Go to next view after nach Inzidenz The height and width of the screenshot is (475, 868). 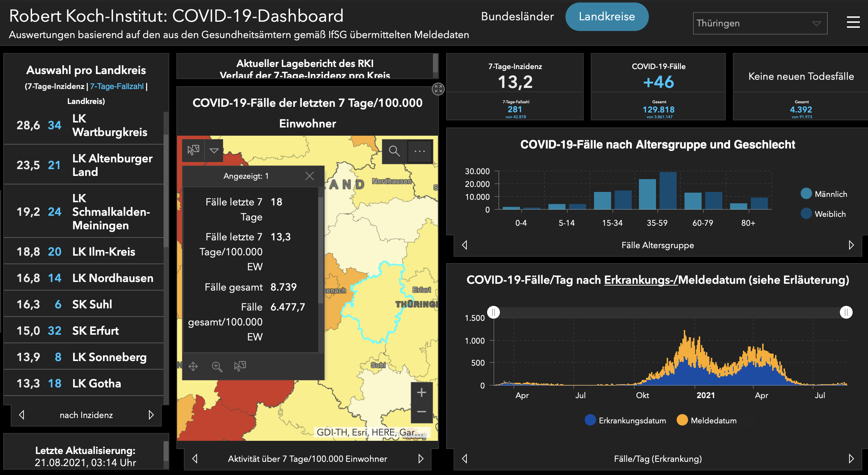(x=151, y=415)
